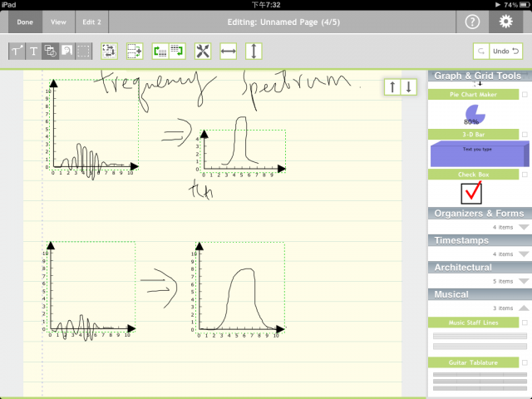
Task: Pick the red check mark box thumbnail
Action: point(471,193)
